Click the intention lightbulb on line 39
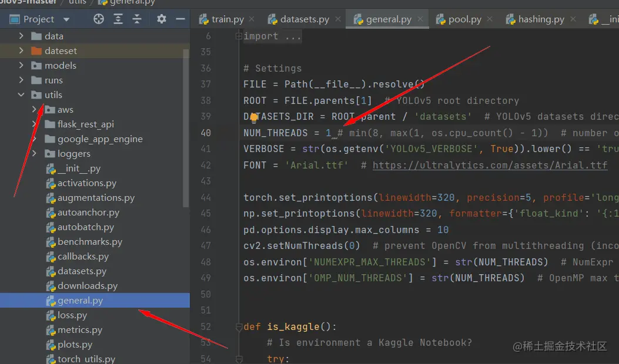Image resolution: width=619 pixels, height=364 pixels. (x=253, y=117)
